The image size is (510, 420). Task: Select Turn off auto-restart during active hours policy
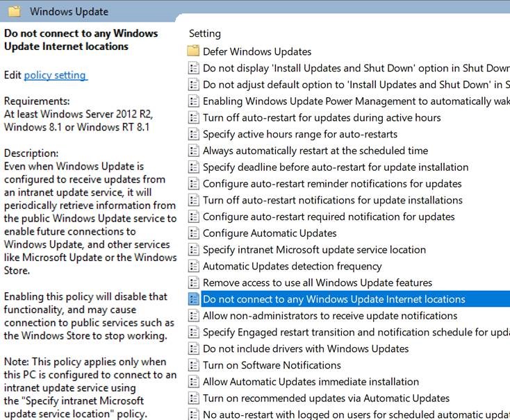tap(322, 118)
